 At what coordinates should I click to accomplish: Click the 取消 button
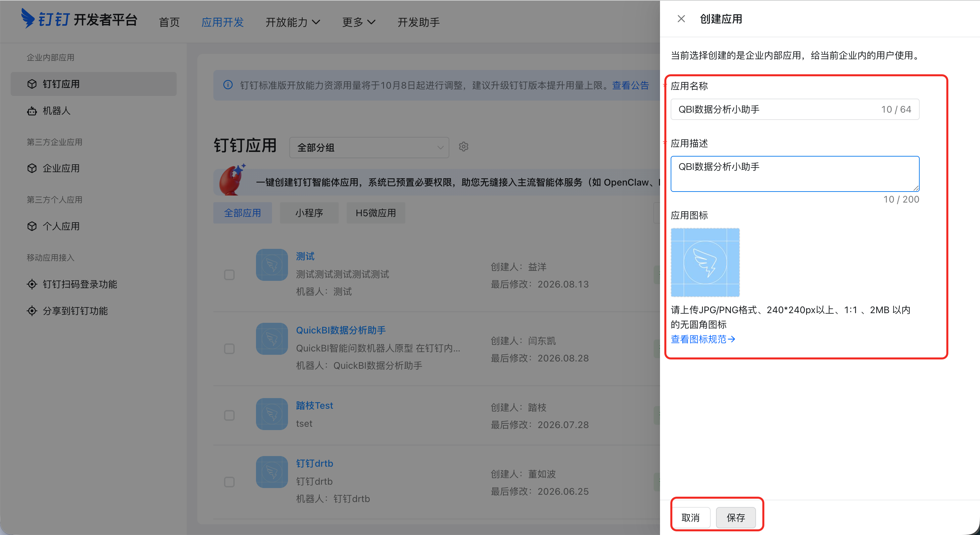tap(690, 517)
